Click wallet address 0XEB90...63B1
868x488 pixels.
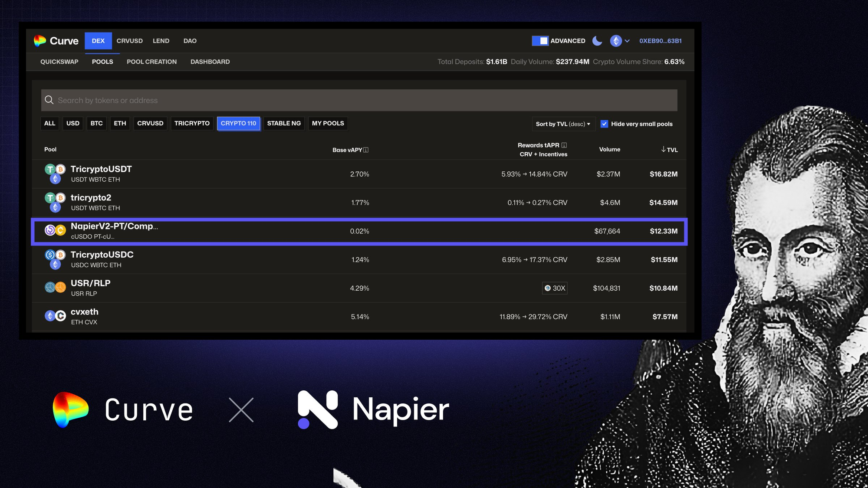[x=660, y=41]
